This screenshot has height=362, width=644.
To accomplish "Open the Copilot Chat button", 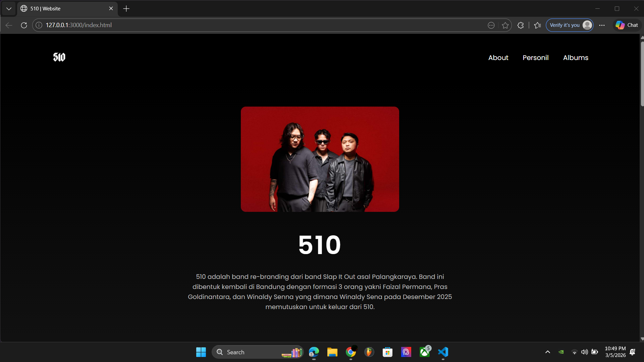I will tap(627, 25).
